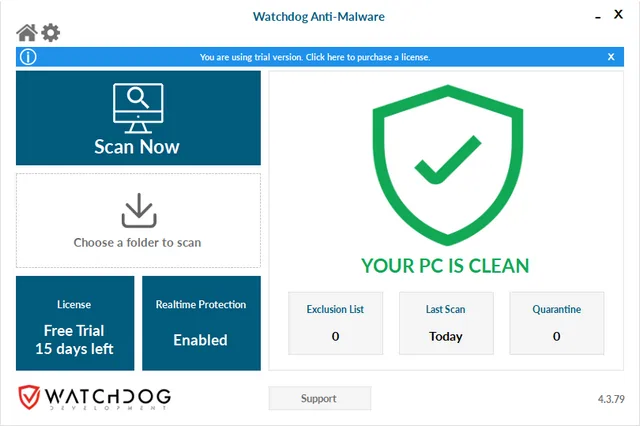The image size is (640, 426).
Task: Click the YOUR PC IS CLEAN text
Action: tap(445, 266)
